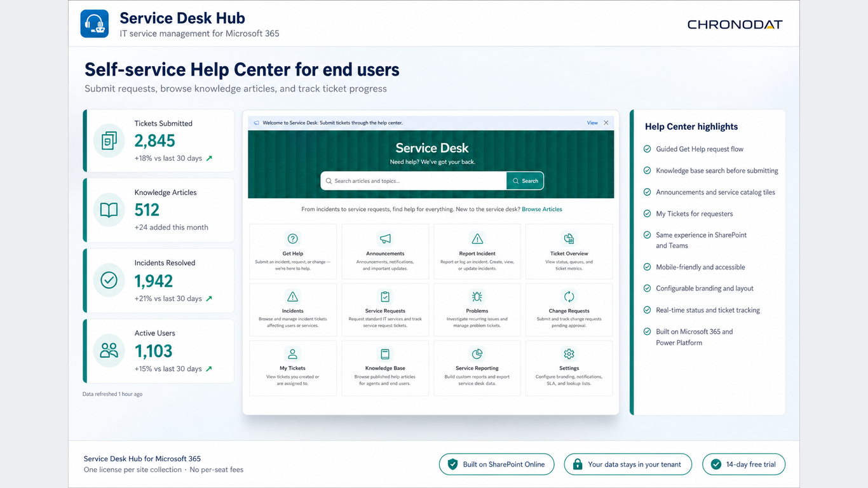Click the Your data stays in your tenant badge
868x488 pixels.
pyautogui.click(x=628, y=464)
